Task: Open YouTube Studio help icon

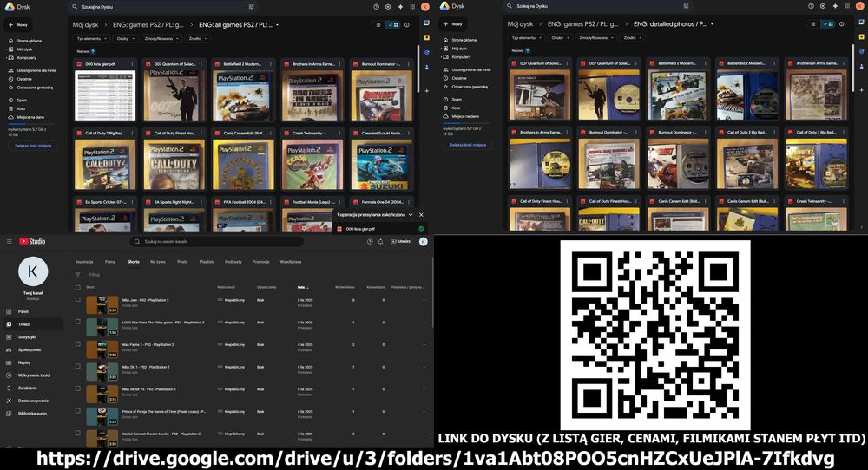Action: pos(370,242)
